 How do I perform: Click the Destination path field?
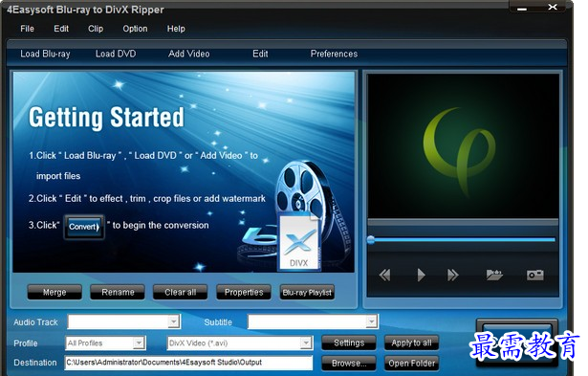188,363
